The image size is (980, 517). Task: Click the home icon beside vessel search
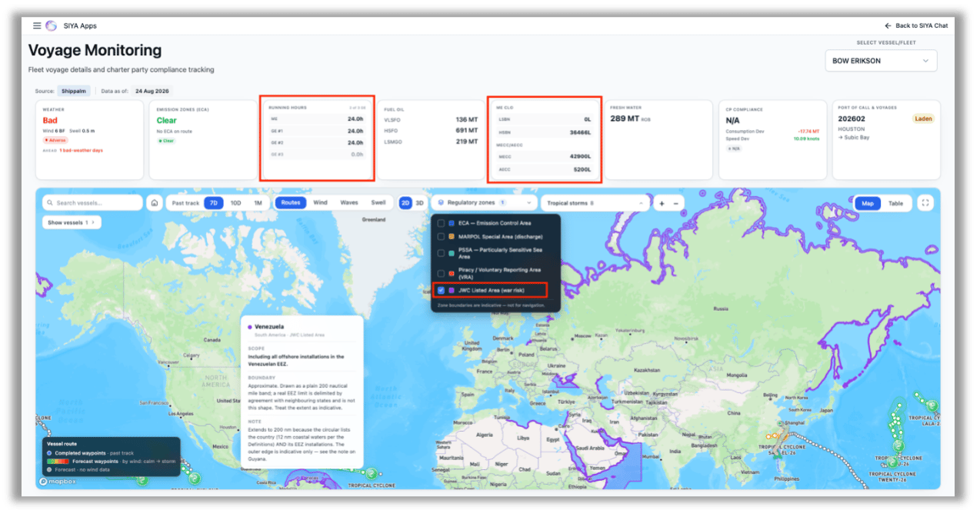155,203
